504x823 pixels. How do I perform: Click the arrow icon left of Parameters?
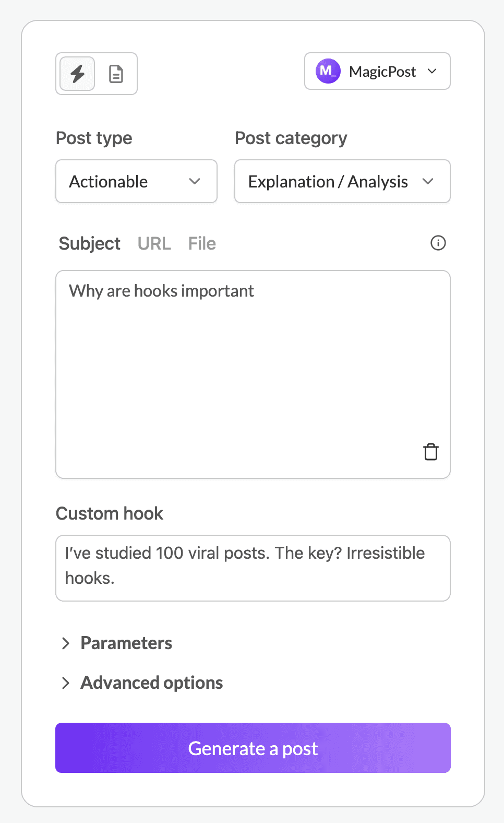click(66, 643)
